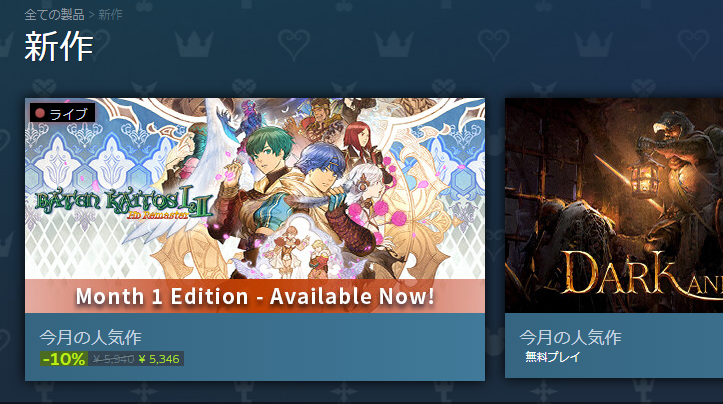Click the green -10% discount badge

[x=64, y=359]
